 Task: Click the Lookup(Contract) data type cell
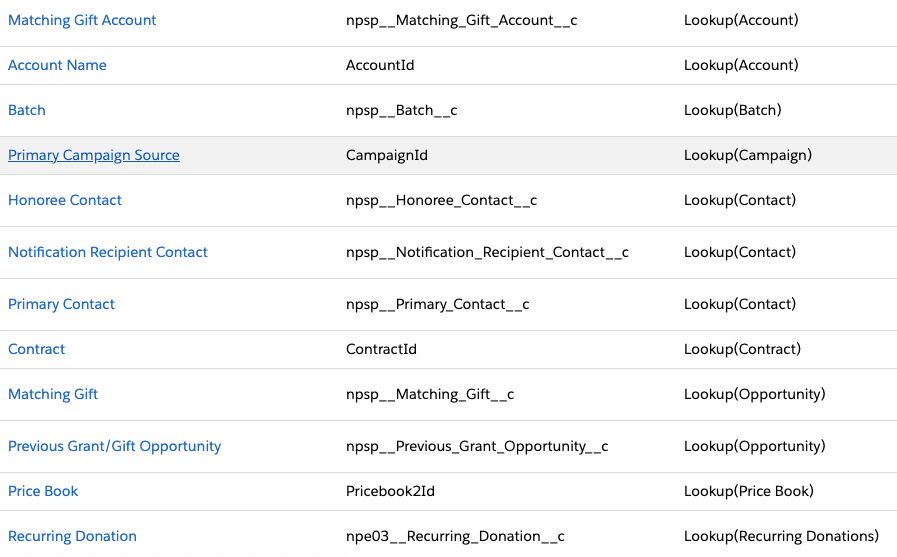point(743,349)
